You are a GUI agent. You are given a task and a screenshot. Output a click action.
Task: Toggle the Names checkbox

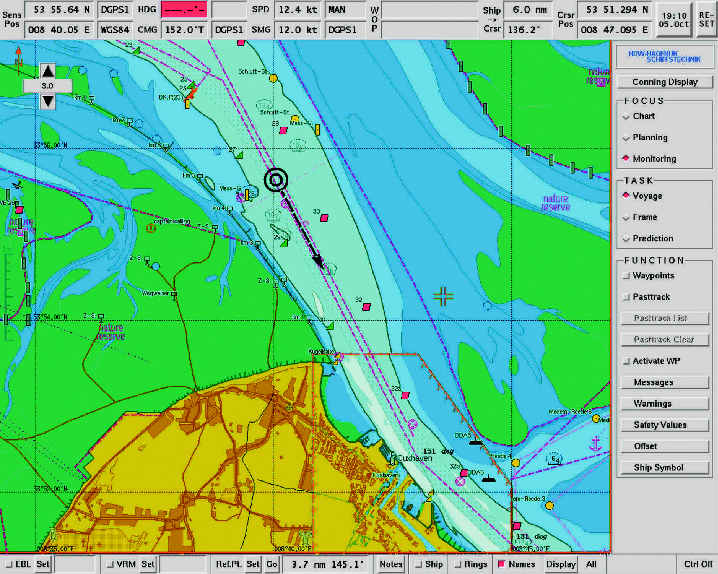[x=501, y=564]
